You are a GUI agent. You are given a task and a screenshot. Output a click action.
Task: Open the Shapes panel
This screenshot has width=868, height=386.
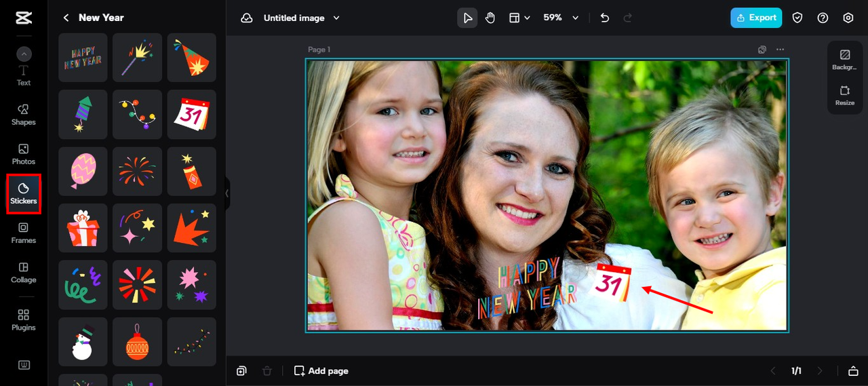click(24, 115)
